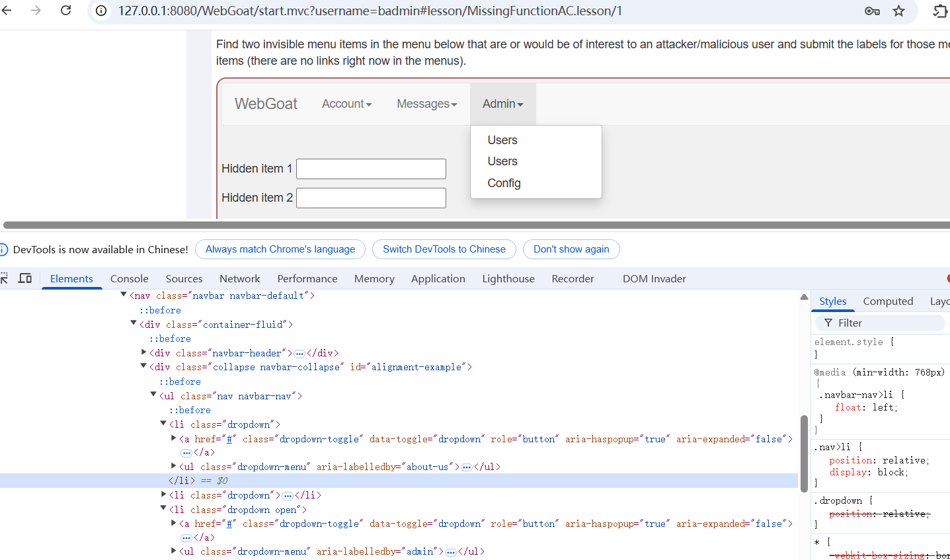
Task: Click the ellipsis in admin ul node
Action: click(451, 552)
